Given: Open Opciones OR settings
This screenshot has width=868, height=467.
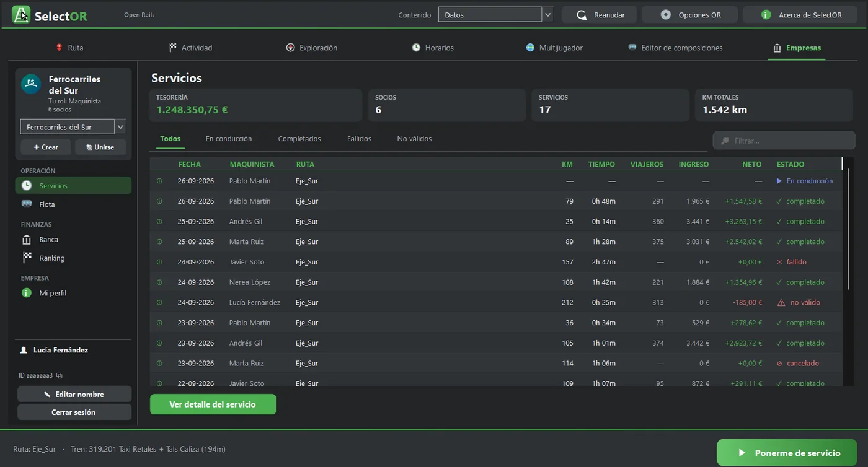Looking at the screenshot, I should point(689,15).
